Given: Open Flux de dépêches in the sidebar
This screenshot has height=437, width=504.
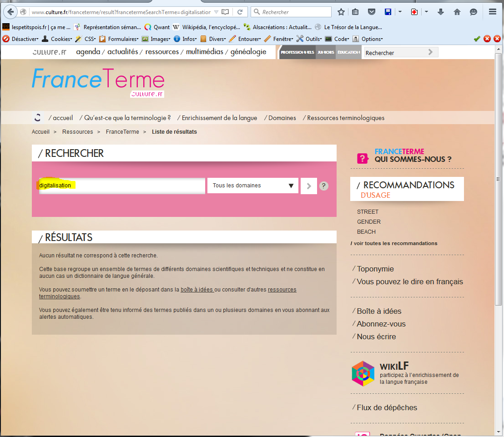Looking at the screenshot, I should tap(387, 407).
